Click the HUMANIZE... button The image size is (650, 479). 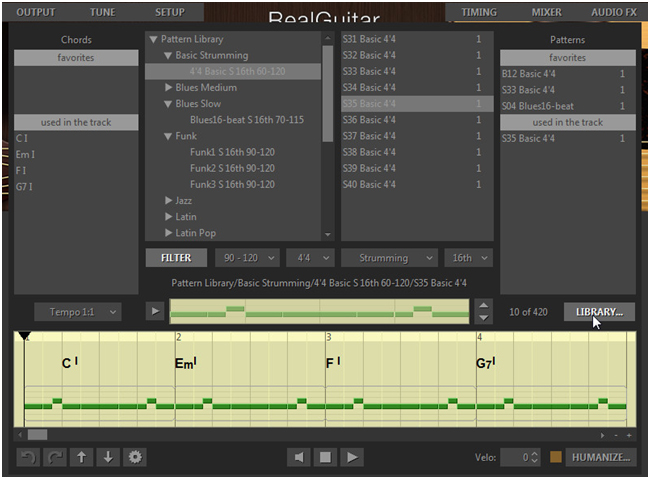600,457
